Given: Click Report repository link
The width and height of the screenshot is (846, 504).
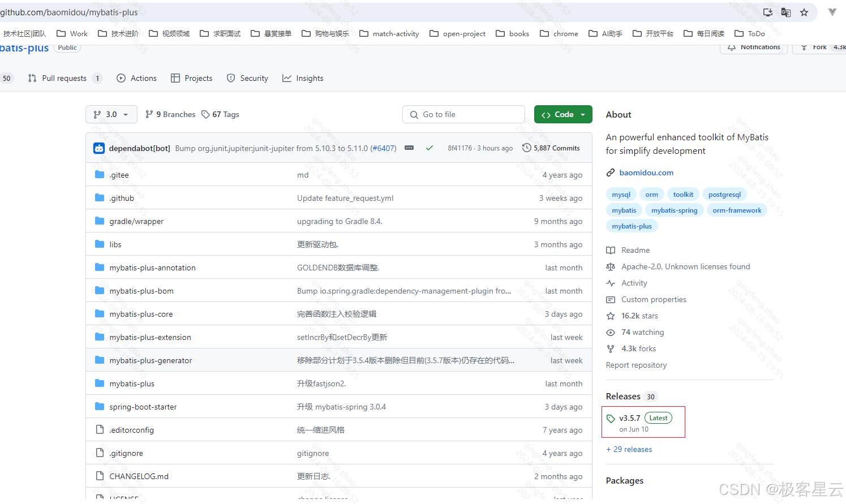Looking at the screenshot, I should pos(636,365).
